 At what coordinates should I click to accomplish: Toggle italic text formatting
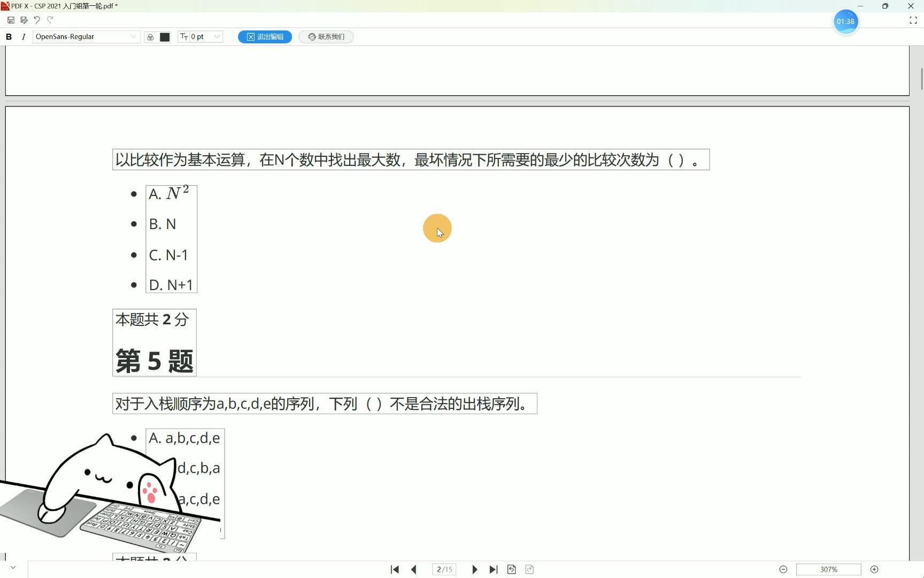click(24, 36)
